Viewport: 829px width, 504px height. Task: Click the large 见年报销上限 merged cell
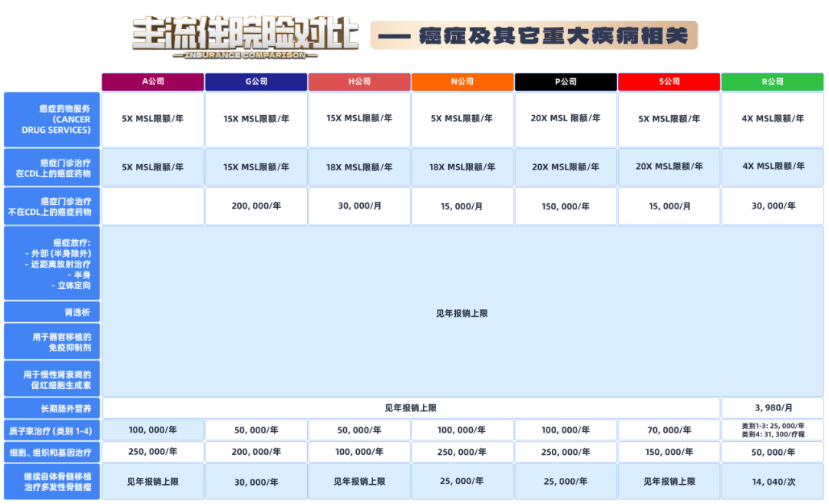(x=462, y=313)
